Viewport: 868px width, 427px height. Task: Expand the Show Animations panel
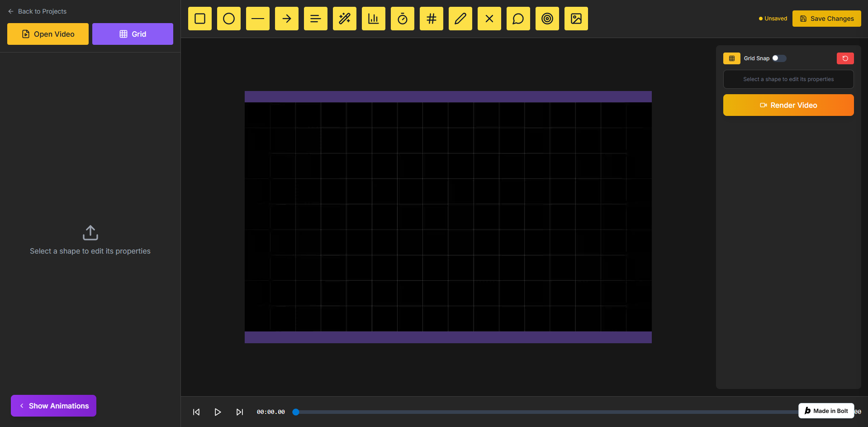(53, 406)
